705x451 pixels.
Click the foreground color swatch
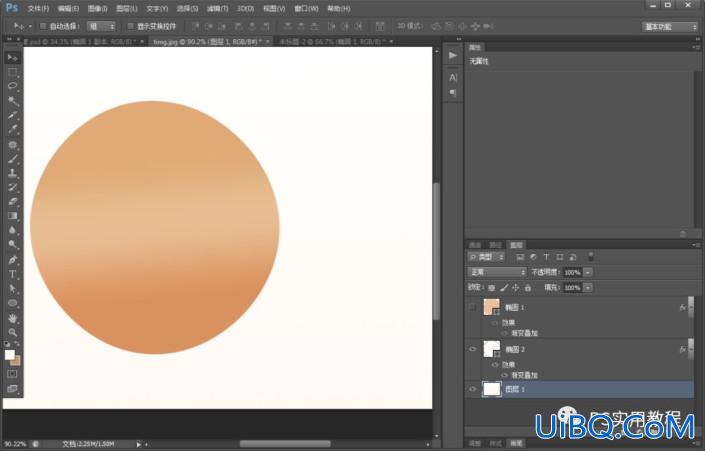pyautogui.click(x=9, y=355)
